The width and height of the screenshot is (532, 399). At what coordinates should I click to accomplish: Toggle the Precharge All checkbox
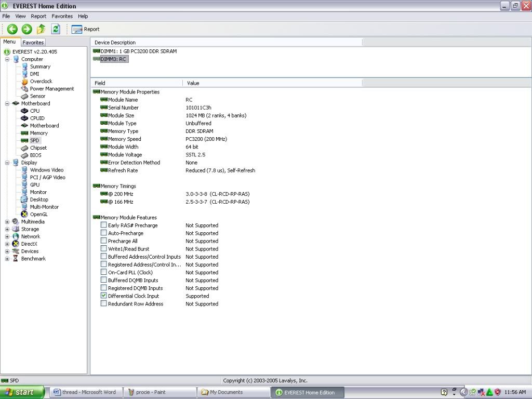pos(103,241)
